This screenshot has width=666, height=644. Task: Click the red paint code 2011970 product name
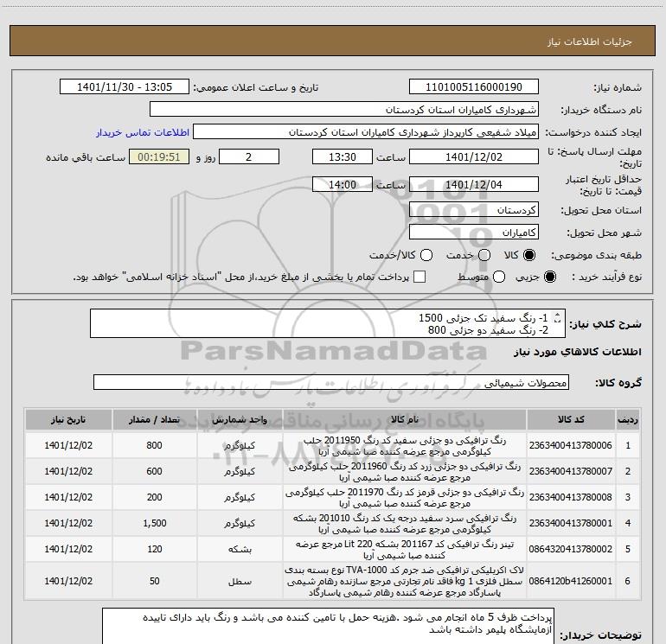point(405,498)
